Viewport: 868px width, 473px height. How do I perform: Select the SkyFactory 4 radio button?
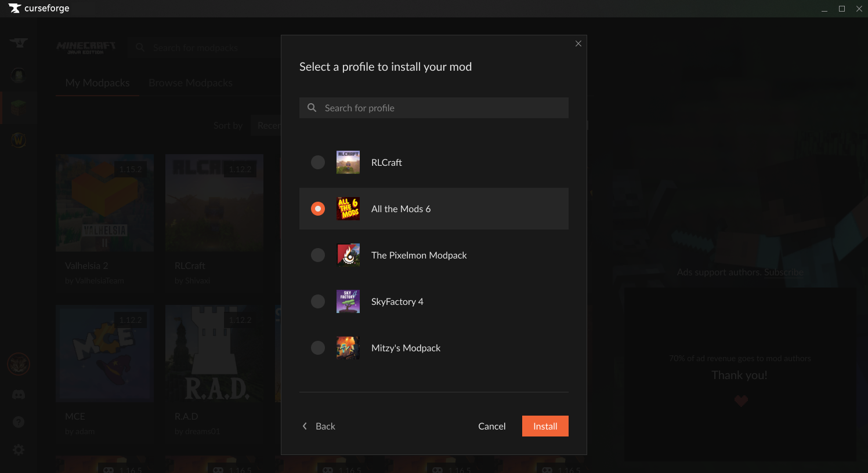point(318,301)
